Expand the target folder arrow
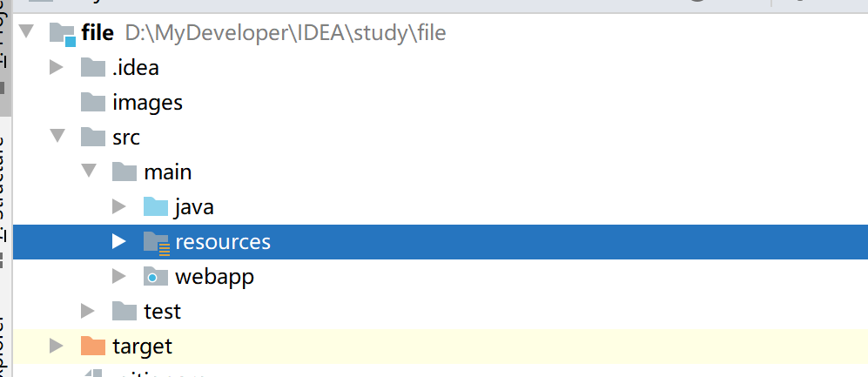The height and width of the screenshot is (377, 868). [x=57, y=346]
